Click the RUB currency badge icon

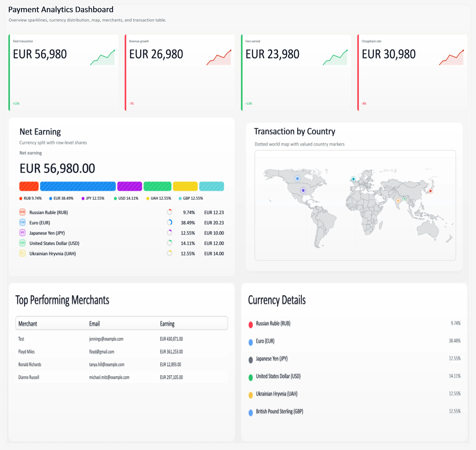point(22,212)
